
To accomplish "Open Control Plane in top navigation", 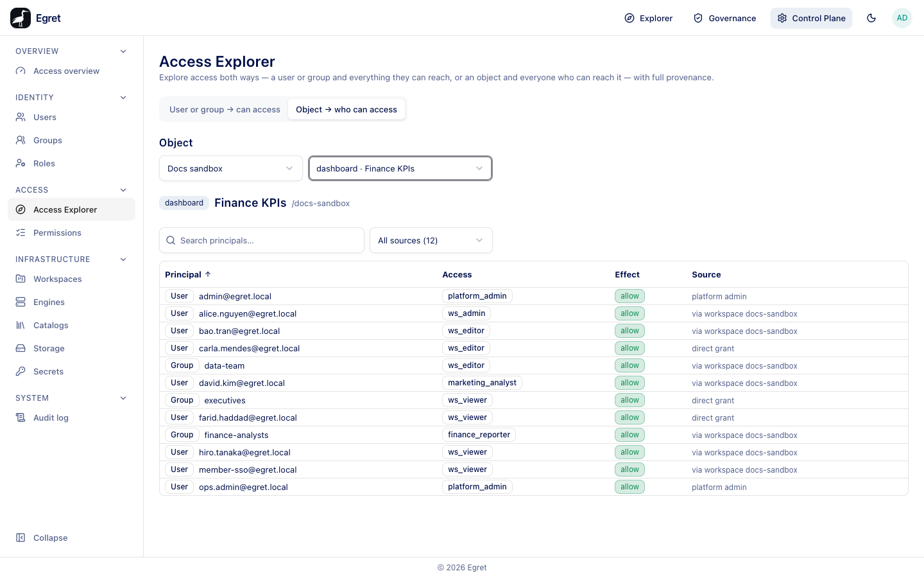I will click(812, 18).
